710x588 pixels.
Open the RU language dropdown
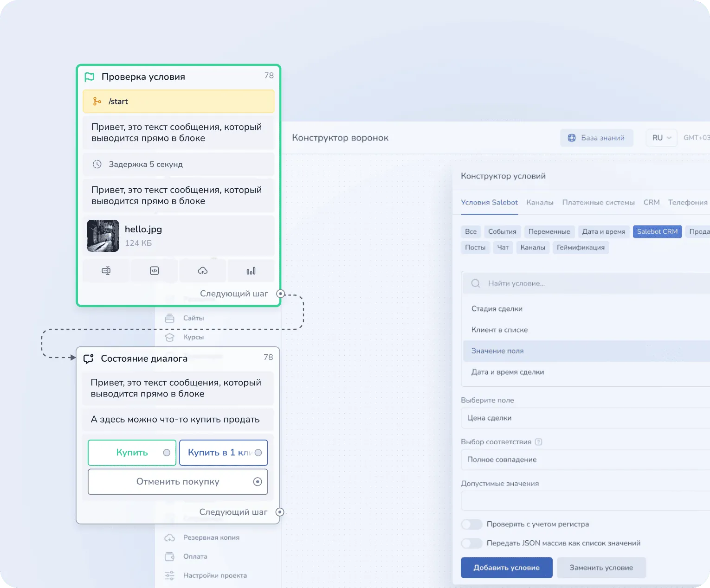coord(661,138)
